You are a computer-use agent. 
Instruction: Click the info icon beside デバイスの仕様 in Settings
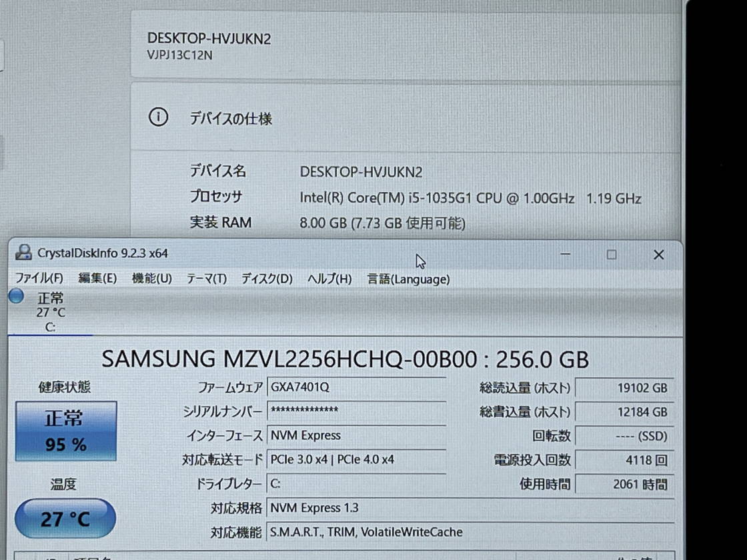point(159,117)
